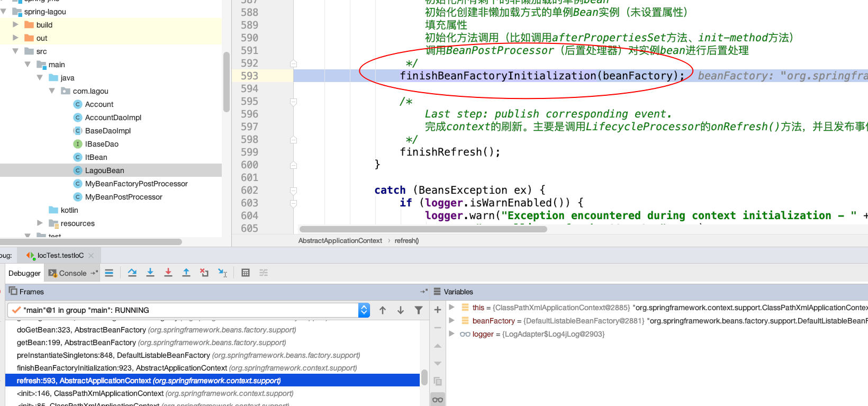Click AbstractApplicationContext in the breadcrumb

tap(340, 241)
